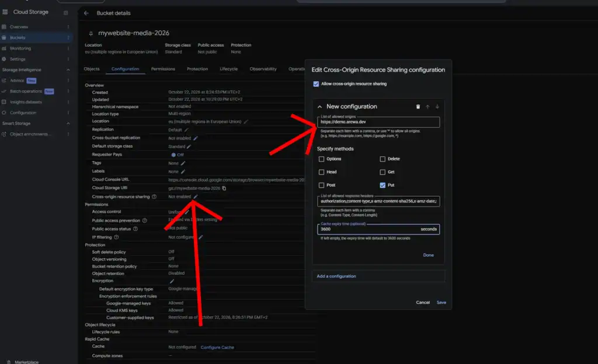Open the three-dot menu beside Overview
598x364 pixels.
(x=68, y=27)
